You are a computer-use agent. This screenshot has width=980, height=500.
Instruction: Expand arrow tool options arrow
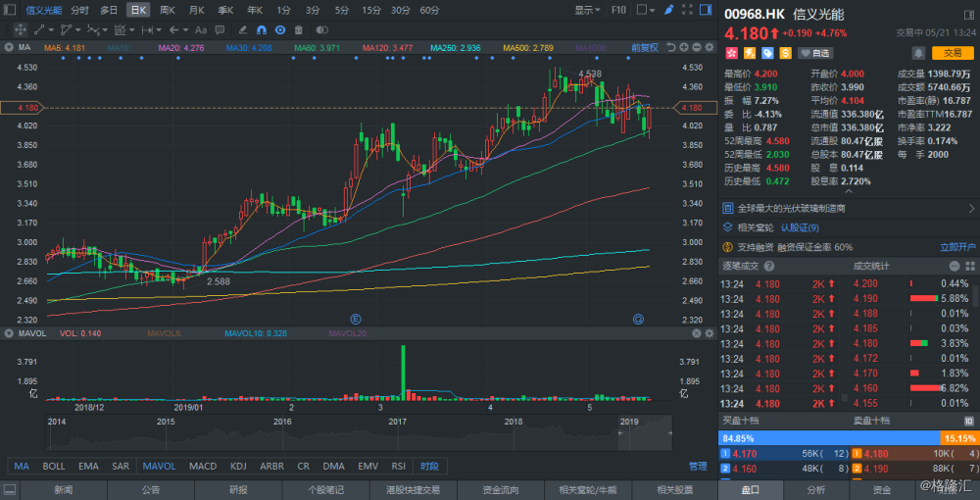(x=186, y=29)
